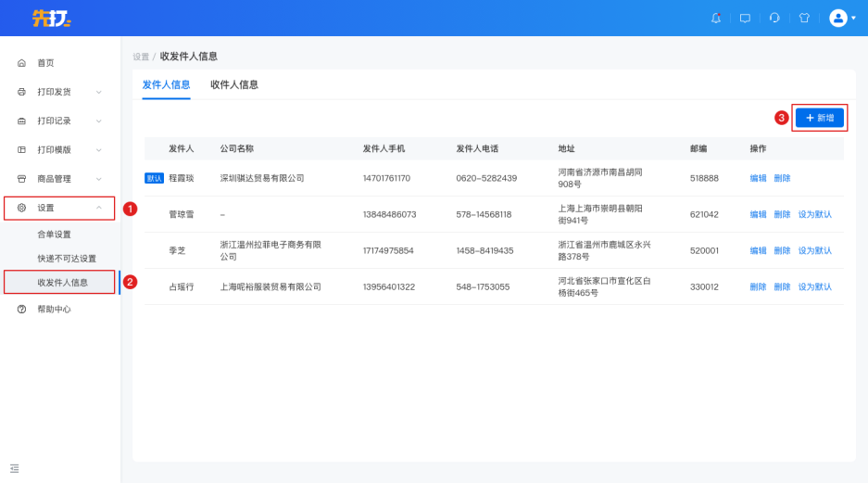868x483 pixels.
Task: Go to 首页 via the home icon
Action: 22,63
